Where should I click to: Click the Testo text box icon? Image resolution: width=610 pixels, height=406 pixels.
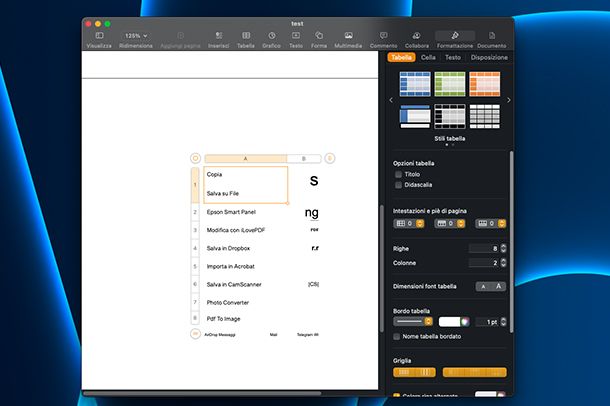tap(296, 36)
